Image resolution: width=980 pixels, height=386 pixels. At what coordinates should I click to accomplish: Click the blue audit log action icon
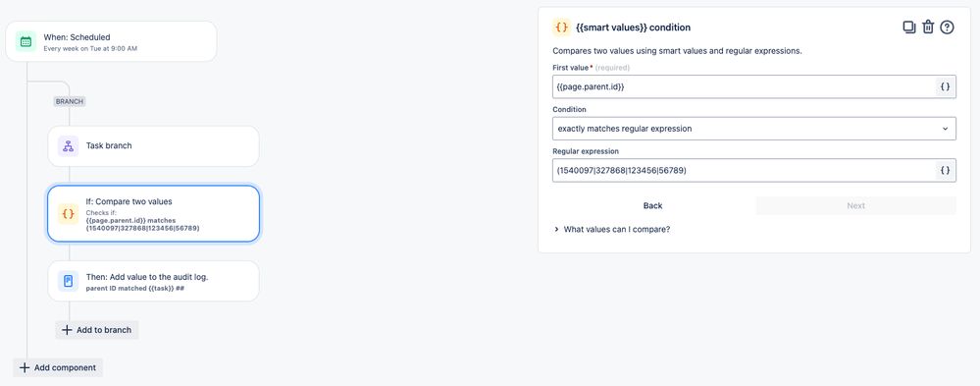click(68, 281)
